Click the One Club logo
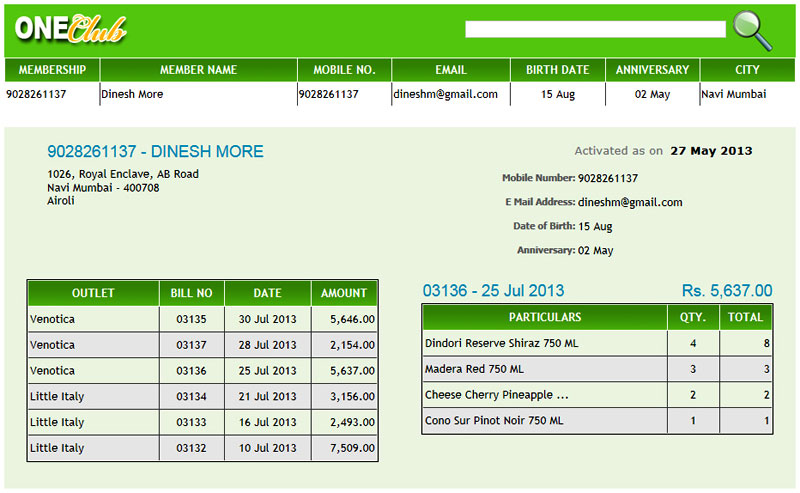The width and height of the screenshot is (800, 493). 71,29
